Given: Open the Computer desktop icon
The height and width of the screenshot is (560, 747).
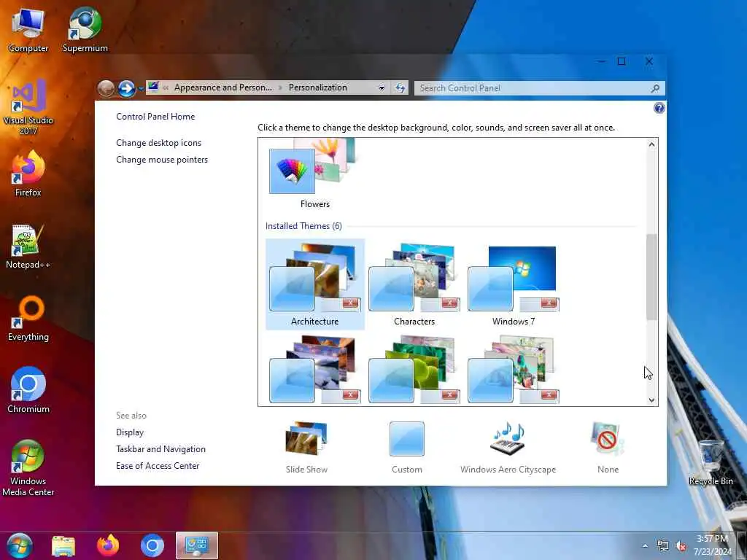Looking at the screenshot, I should [28, 29].
